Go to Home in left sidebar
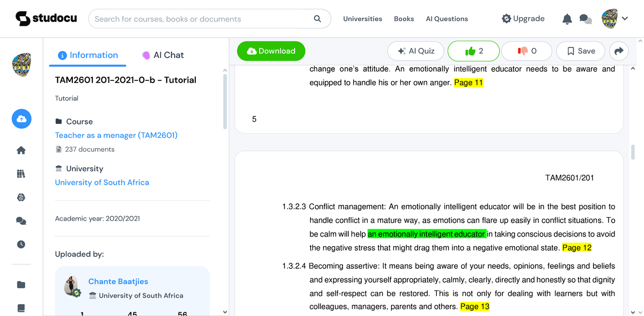The height and width of the screenshot is (316, 644). tap(21, 150)
